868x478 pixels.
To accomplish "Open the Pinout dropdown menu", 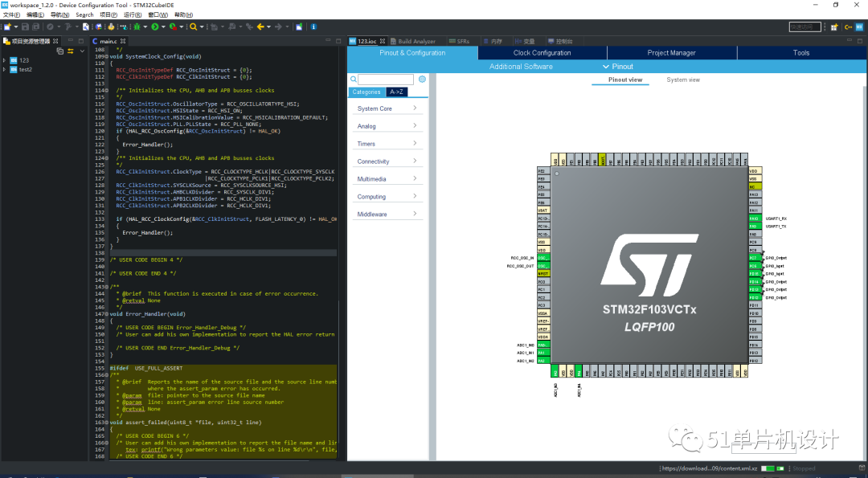I will [x=618, y=67].
